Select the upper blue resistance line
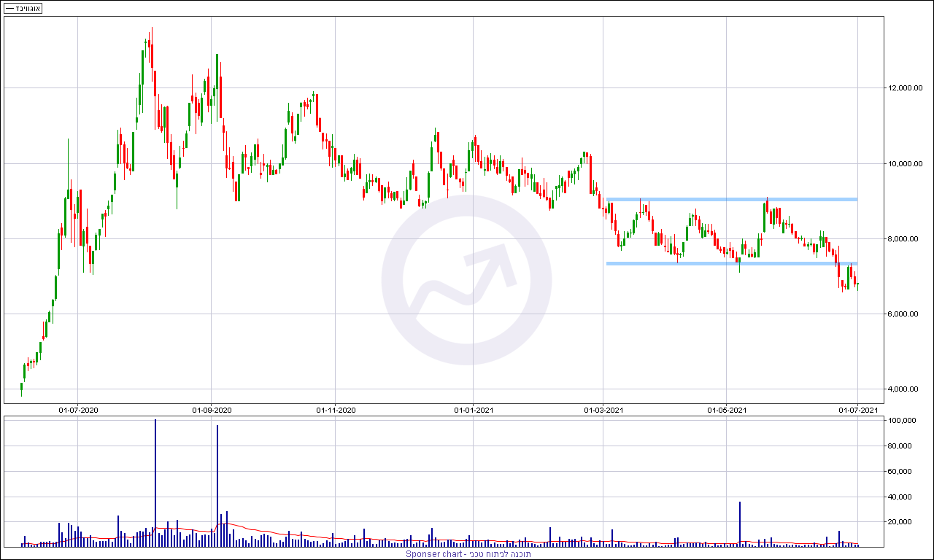Viewport: 934px width, 560px height. tap(732, 199)
